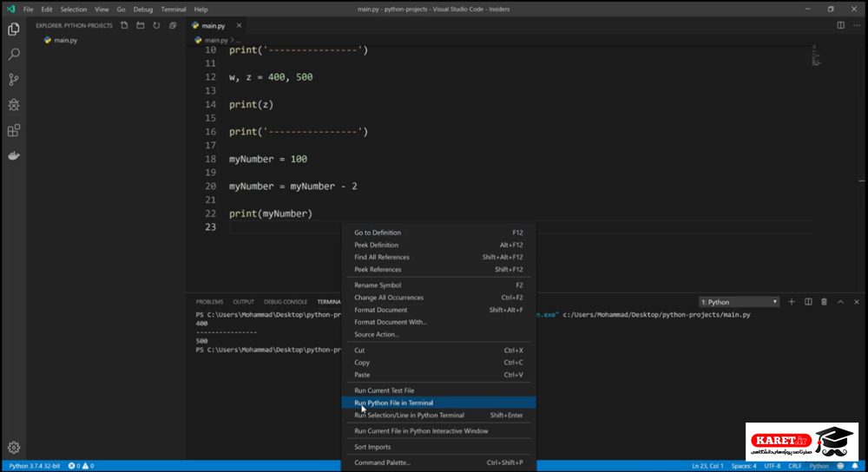868x472 pixels.
Task: Switch to the Problems panel tab
Action: click(x=209, y=302)
